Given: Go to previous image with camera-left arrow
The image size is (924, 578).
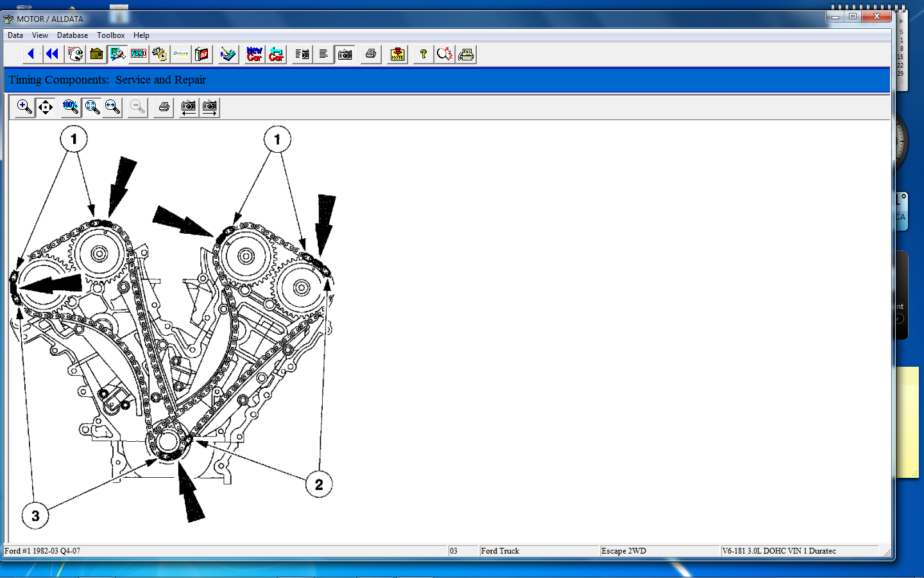Looking at the screenshot, I should point(189,107).
